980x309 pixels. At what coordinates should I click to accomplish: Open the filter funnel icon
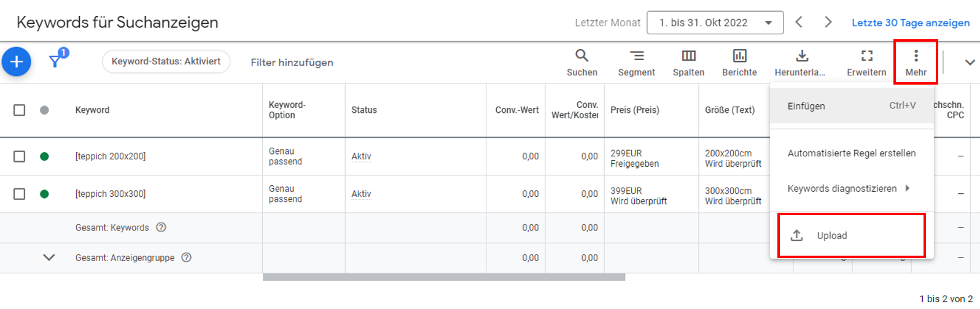coord(55,61)
